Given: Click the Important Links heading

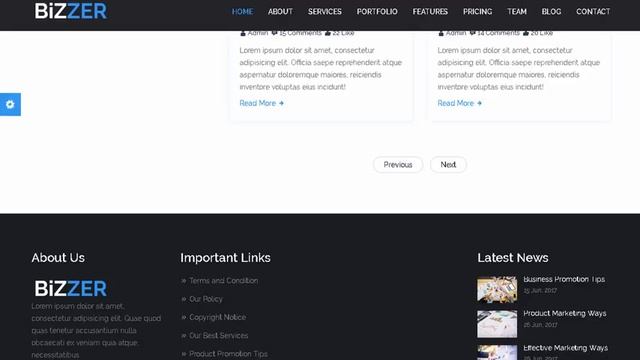Looking at the screenshot, I should pos(225,258).
